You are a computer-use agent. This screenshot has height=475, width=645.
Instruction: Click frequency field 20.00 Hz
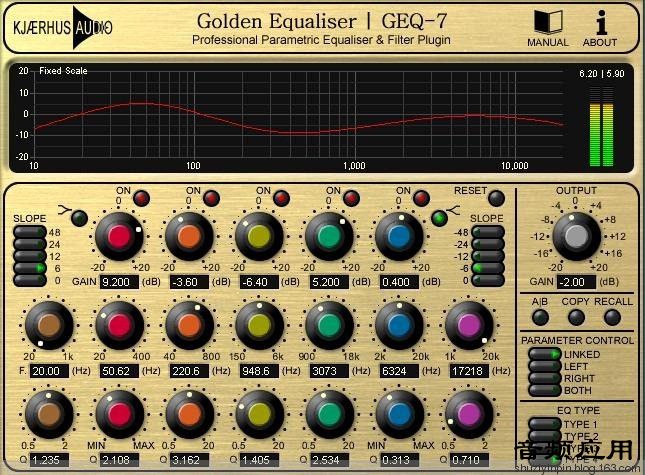pyautogui.click(x=49, y=371)
